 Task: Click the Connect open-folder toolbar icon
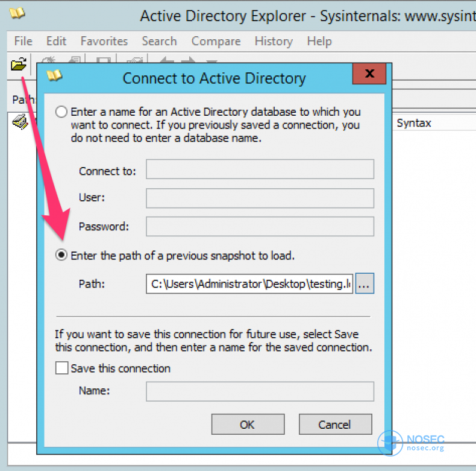click(19, 64)
